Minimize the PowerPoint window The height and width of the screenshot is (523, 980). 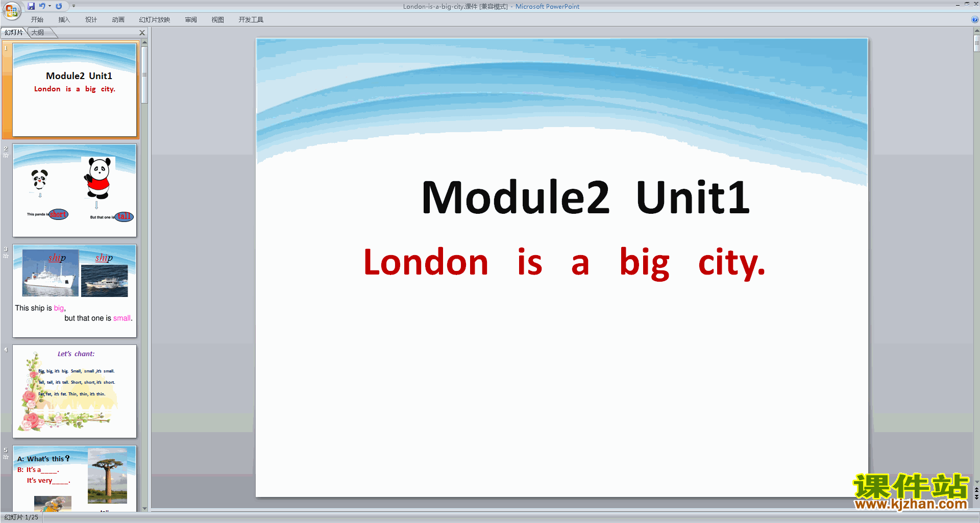958,5
